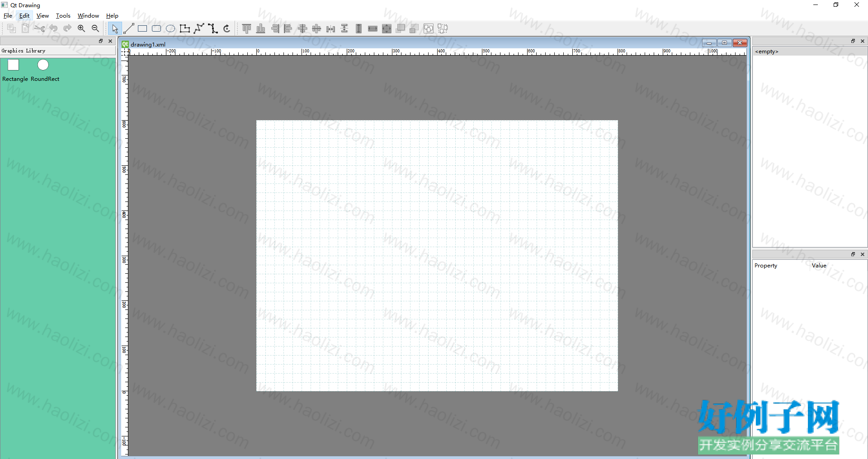
Task: Maximize the drawing1.xml subwindow
Action: click(724, 43)
